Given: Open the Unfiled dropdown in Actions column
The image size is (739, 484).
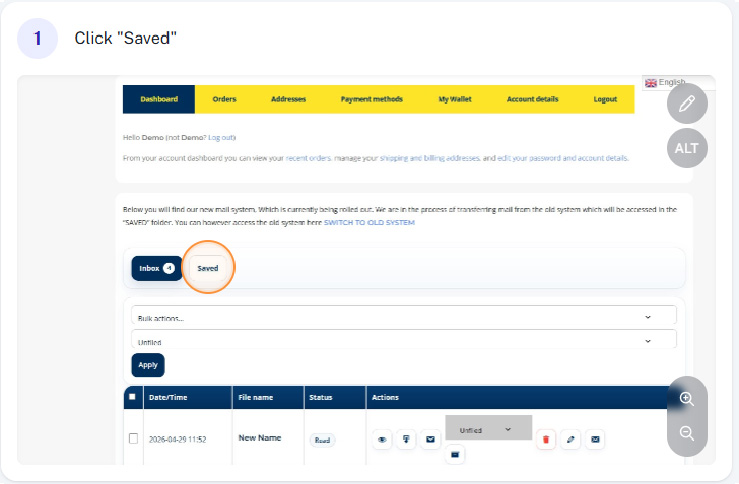Looking at the screenshot, I should (489, 428).
